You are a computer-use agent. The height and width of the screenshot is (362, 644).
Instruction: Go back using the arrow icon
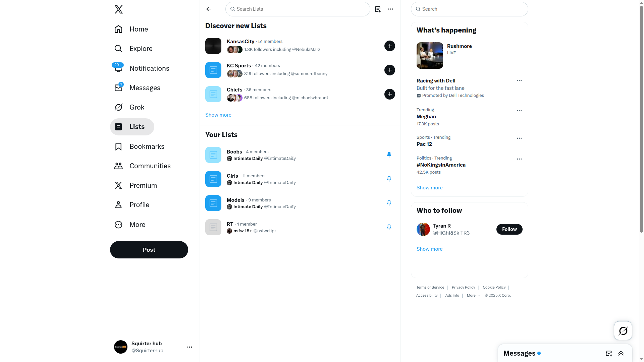click(x=209, y=9)
